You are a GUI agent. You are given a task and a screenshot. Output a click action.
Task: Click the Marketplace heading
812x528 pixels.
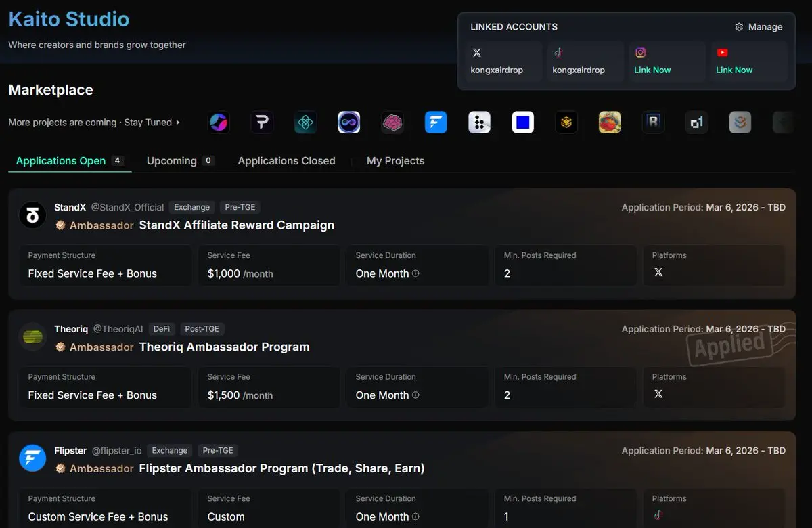(x=51, y=90)
